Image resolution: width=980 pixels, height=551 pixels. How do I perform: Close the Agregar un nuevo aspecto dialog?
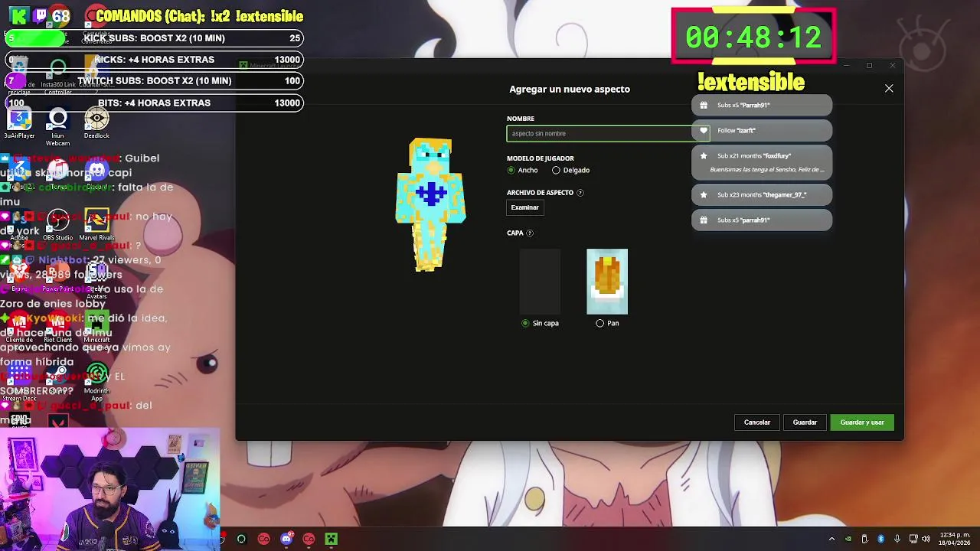click(x=889, y=89)
